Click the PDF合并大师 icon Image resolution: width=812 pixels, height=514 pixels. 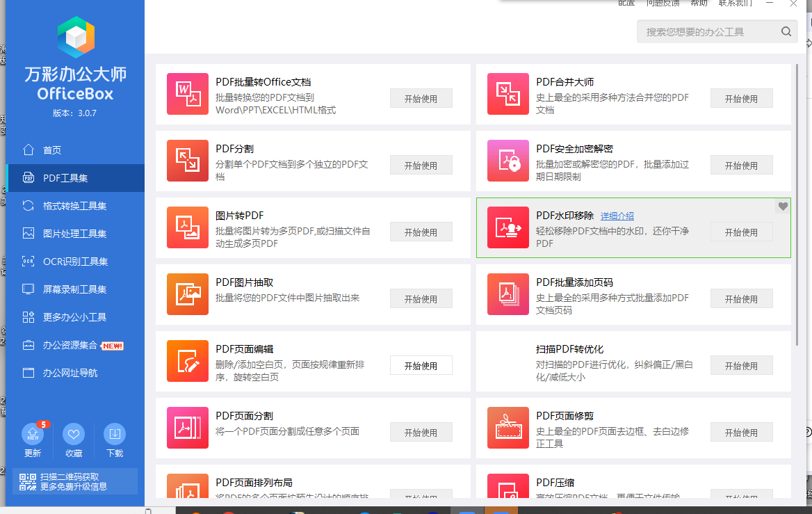(508, 94)
